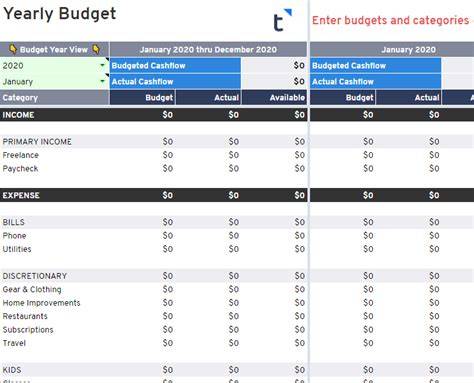
Task: Select the Category header cell
Action: pos(54,98)
